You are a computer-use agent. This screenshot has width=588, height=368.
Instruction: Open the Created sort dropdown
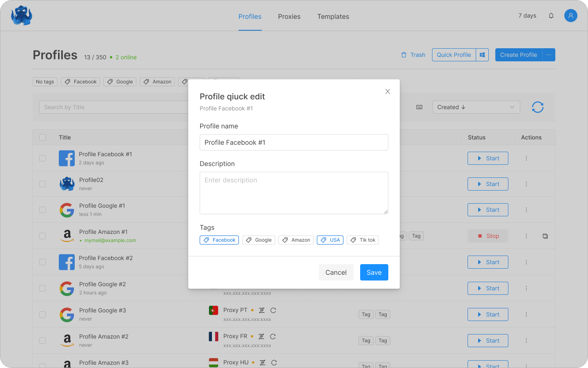(x=476, y=107)
